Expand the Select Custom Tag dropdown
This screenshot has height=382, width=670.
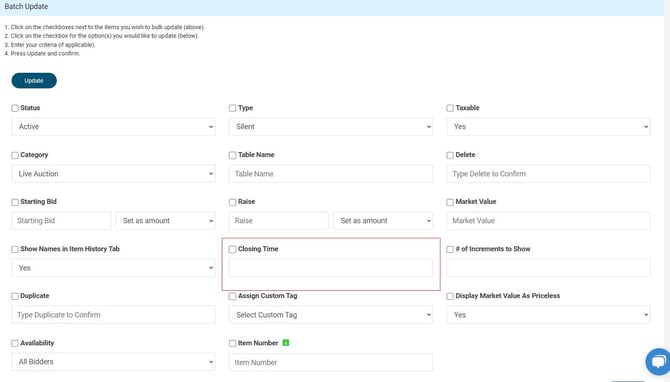click(x=331, y=315)
